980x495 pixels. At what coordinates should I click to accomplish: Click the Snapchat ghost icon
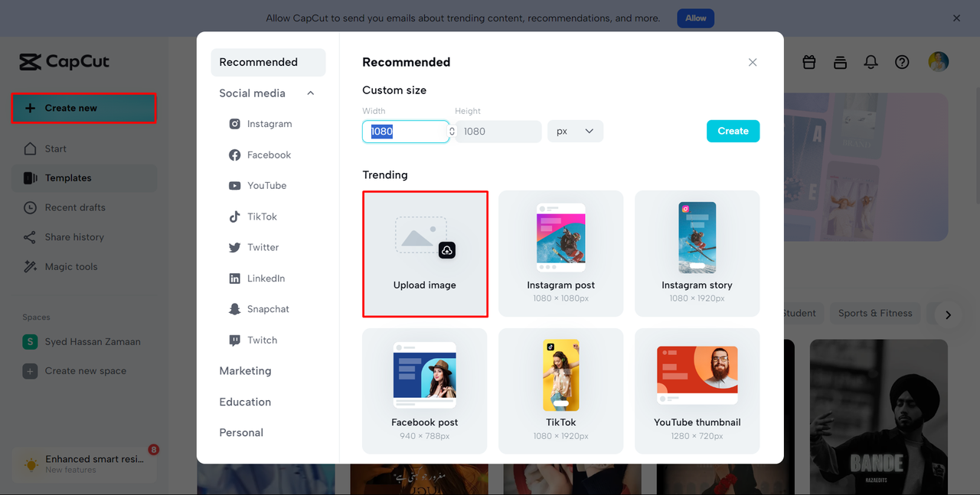[235, 309]
